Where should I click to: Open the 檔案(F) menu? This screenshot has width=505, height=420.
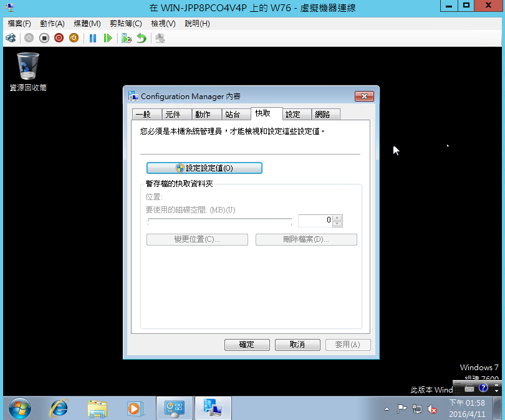pyautogui.click(x=19, y=24)
